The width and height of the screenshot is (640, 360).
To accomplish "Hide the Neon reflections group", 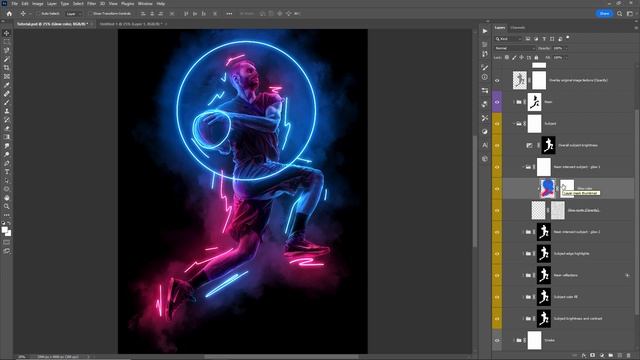I will [x=497, y=275].
